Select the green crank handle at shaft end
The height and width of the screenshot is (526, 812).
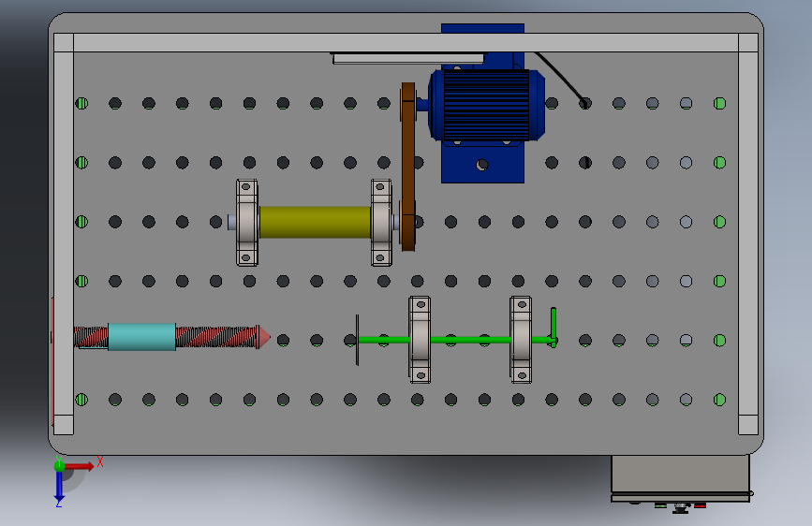click(554, 328)
